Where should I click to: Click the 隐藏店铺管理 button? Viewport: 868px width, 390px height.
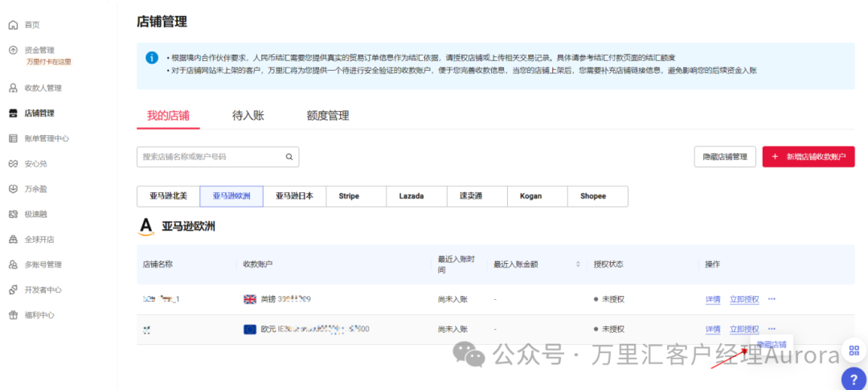(724, 157)
